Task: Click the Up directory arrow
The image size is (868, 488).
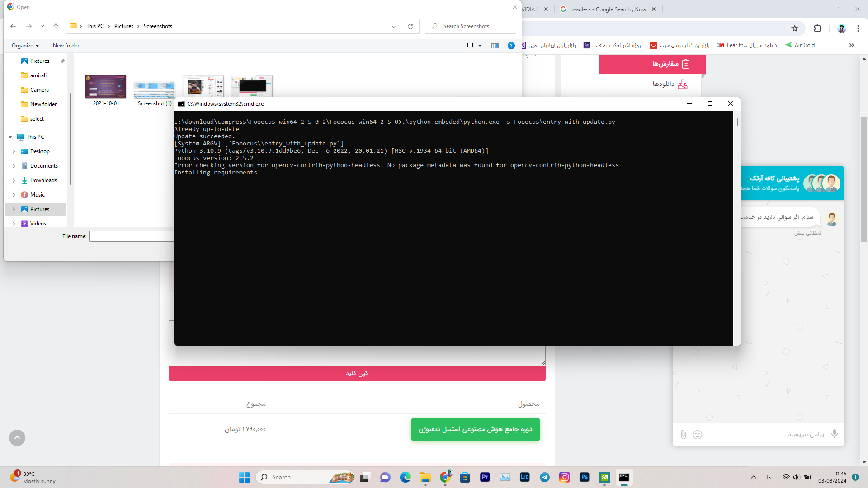Action: click(56, 26)
